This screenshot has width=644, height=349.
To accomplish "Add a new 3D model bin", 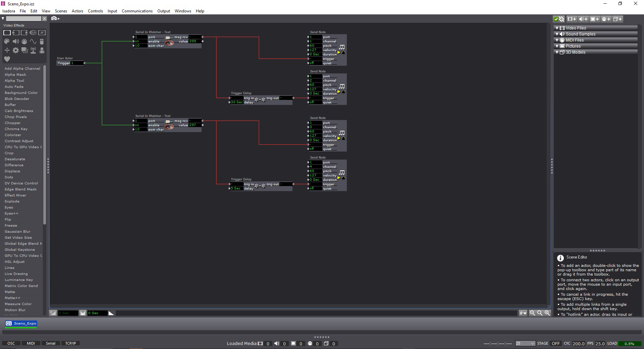I will (x=618, y=19).
